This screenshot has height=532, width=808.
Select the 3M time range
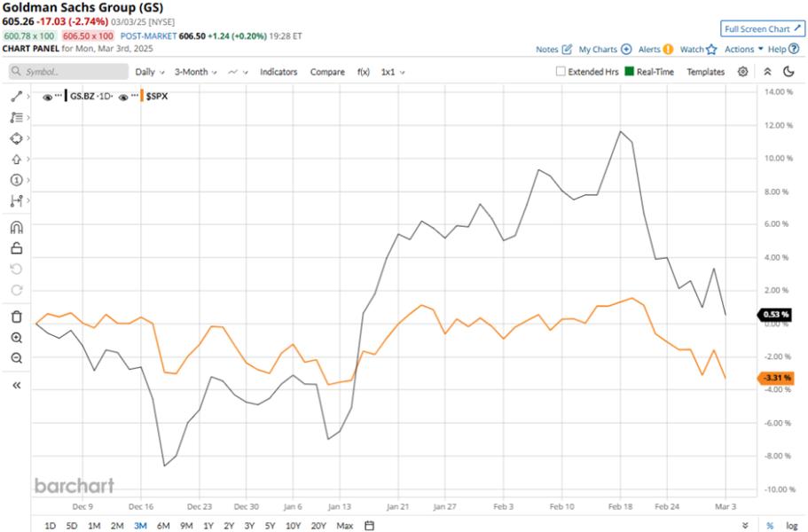tap(140, 525)
